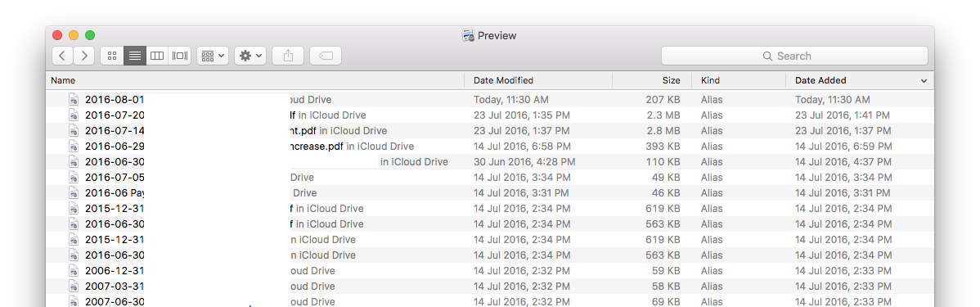Screen dimensions: 980x307
Task: Switch to column view
Action: click(157, 56)
